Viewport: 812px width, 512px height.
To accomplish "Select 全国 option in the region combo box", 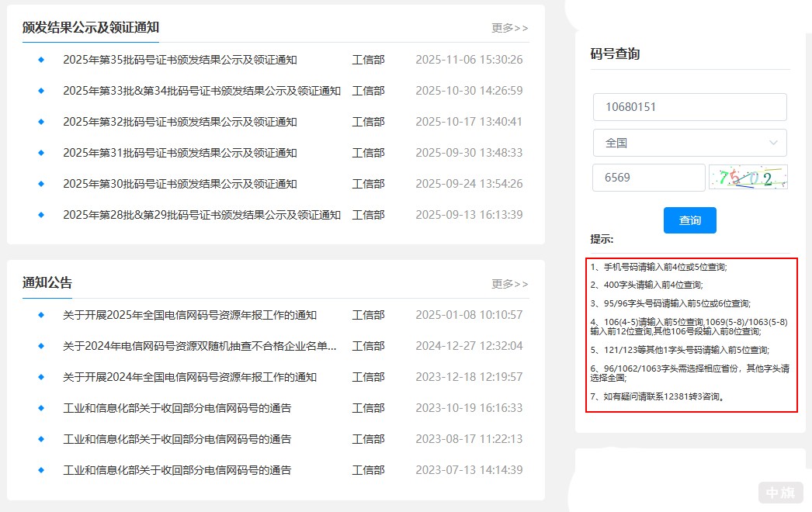I will pos(689,143).
